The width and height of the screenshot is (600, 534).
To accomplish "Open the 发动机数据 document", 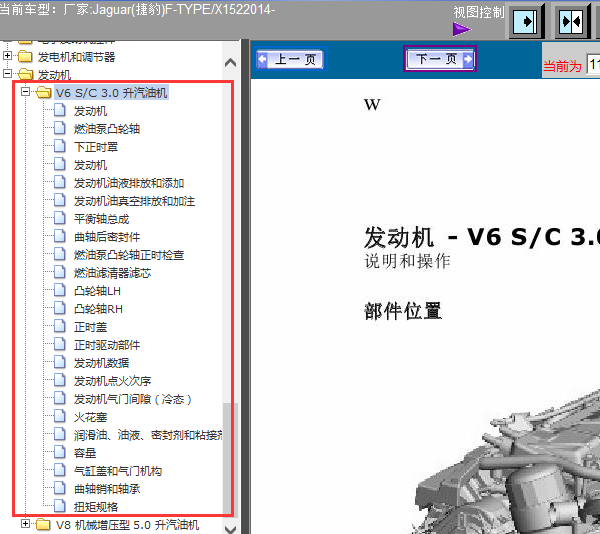I will 101,363.
